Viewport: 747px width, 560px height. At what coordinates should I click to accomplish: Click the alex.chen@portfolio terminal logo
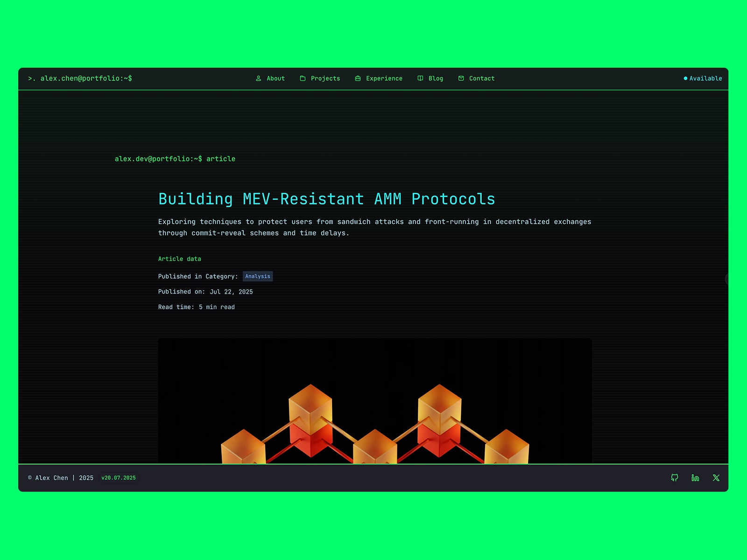[80, 78]
